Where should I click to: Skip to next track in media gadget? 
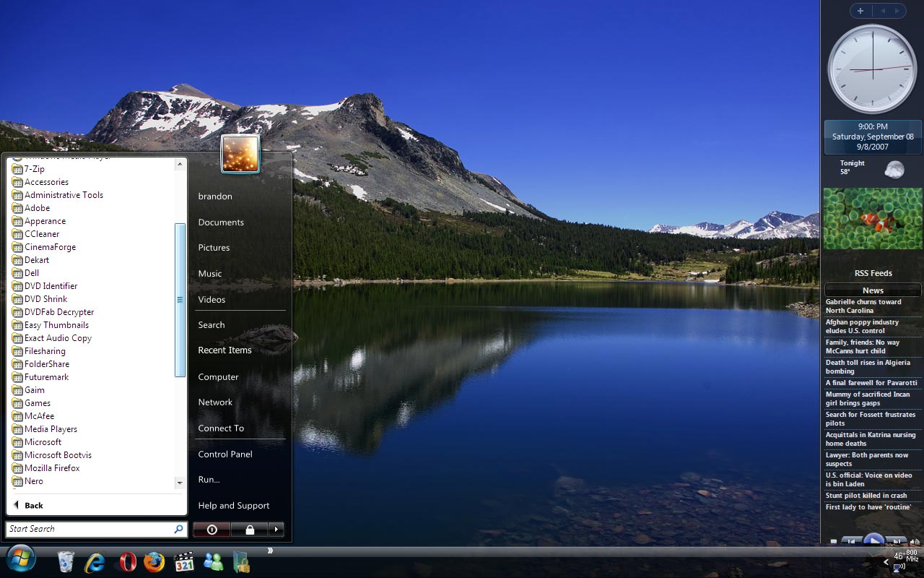[895, 541]
